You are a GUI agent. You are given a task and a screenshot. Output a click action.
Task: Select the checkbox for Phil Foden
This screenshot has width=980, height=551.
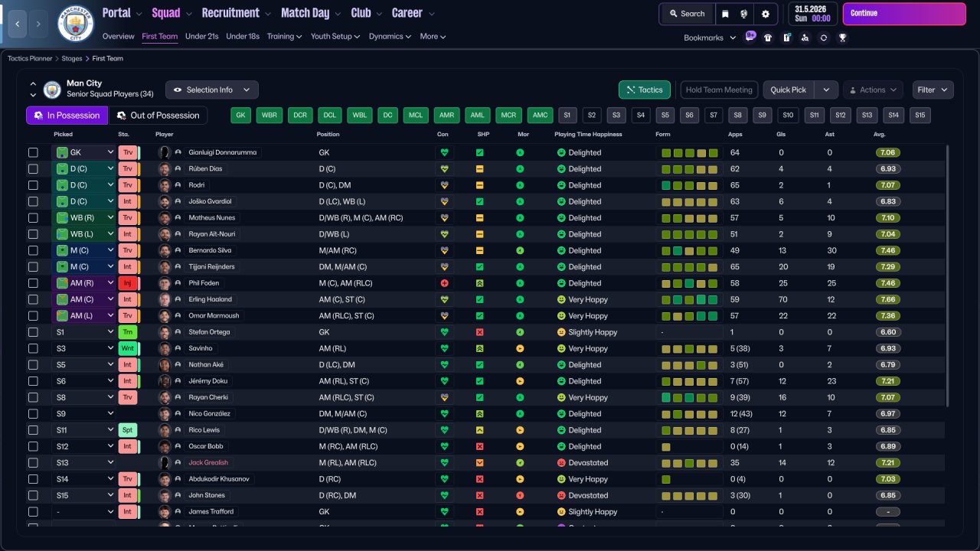tap(33, 283)
